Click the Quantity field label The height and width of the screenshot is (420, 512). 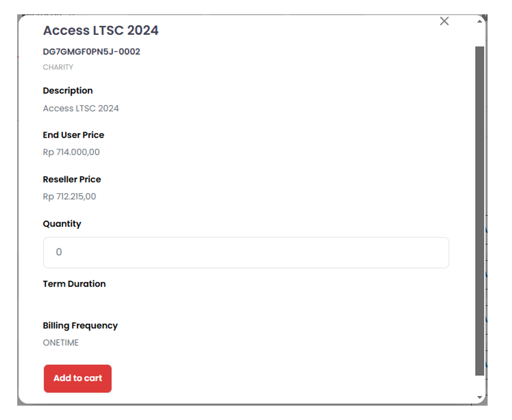(62, 224)
